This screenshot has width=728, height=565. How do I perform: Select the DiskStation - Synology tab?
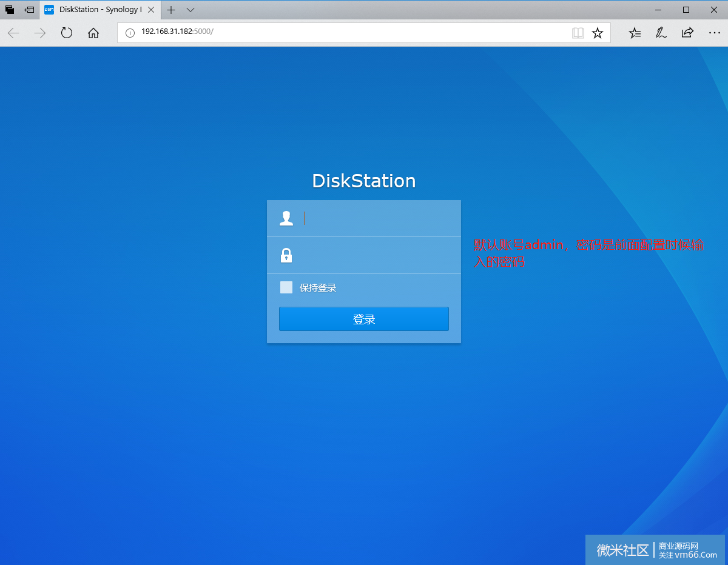101,10
